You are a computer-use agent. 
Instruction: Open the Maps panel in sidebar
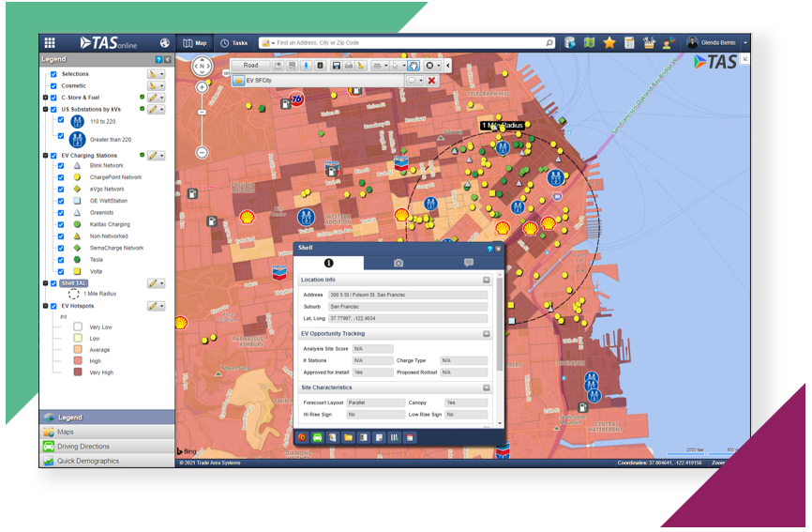pyautogui.click(x=107, y=432)
